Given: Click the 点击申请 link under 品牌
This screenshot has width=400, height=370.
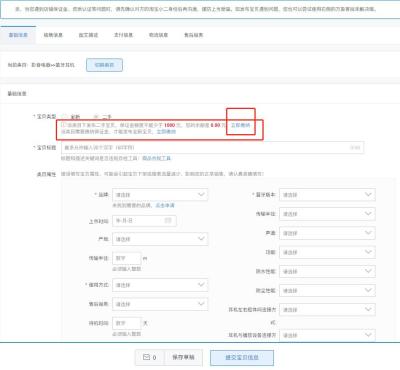Looking at the screenshot, I should coord(165,205).
